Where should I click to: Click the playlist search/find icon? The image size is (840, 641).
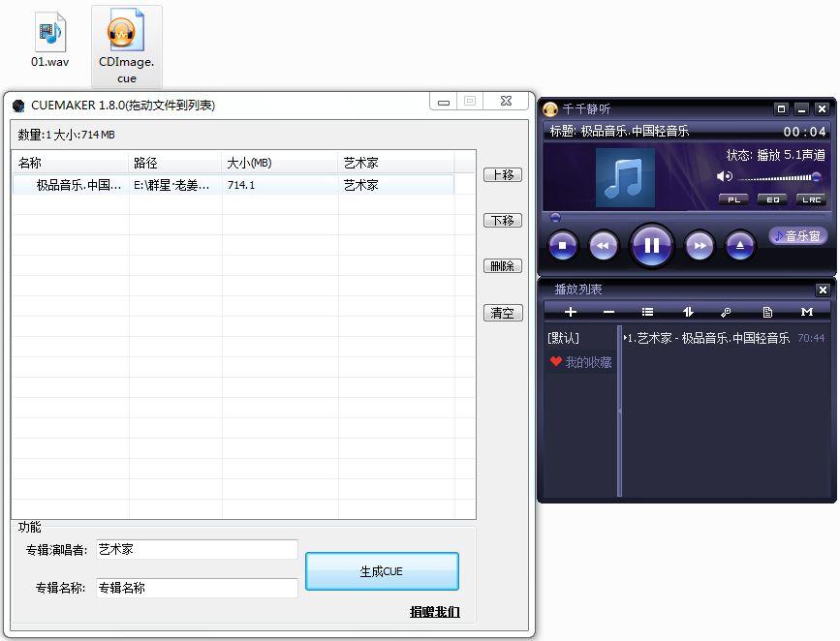(x=726, y=312)
